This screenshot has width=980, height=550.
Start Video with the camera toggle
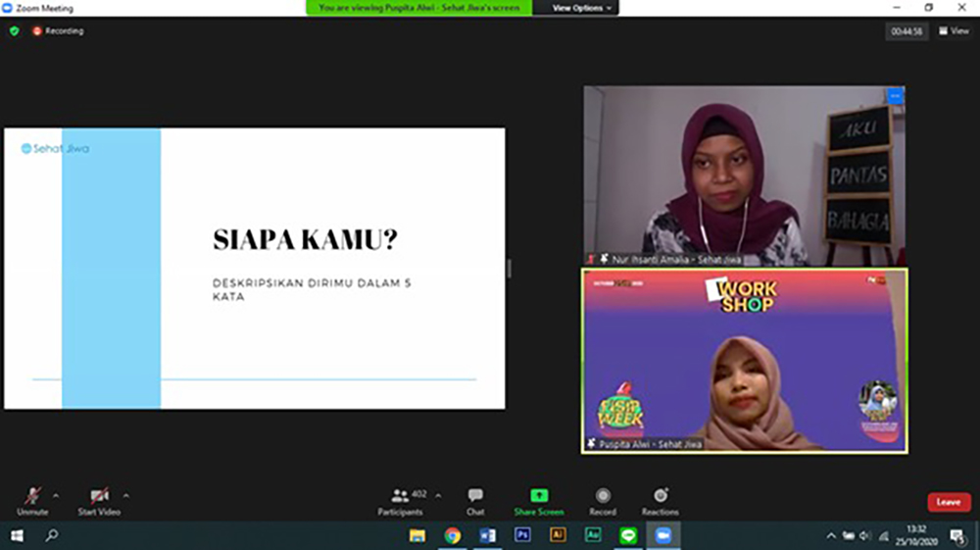pyautogui.click(x=98, y=496)
